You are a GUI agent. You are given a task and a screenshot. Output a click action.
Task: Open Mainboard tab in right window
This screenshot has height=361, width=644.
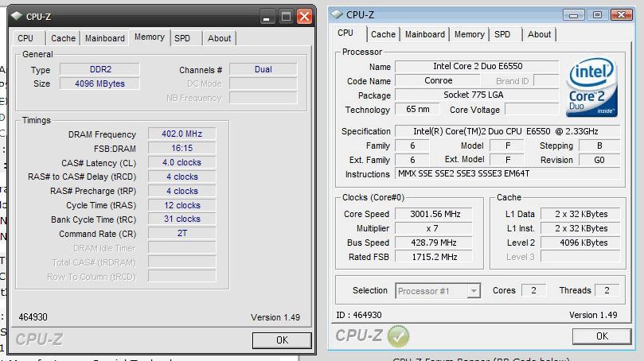tap(425, 34)
